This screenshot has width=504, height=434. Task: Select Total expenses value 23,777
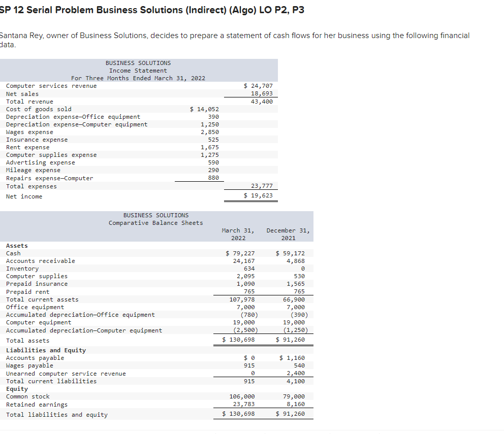[x=262, y=186]
